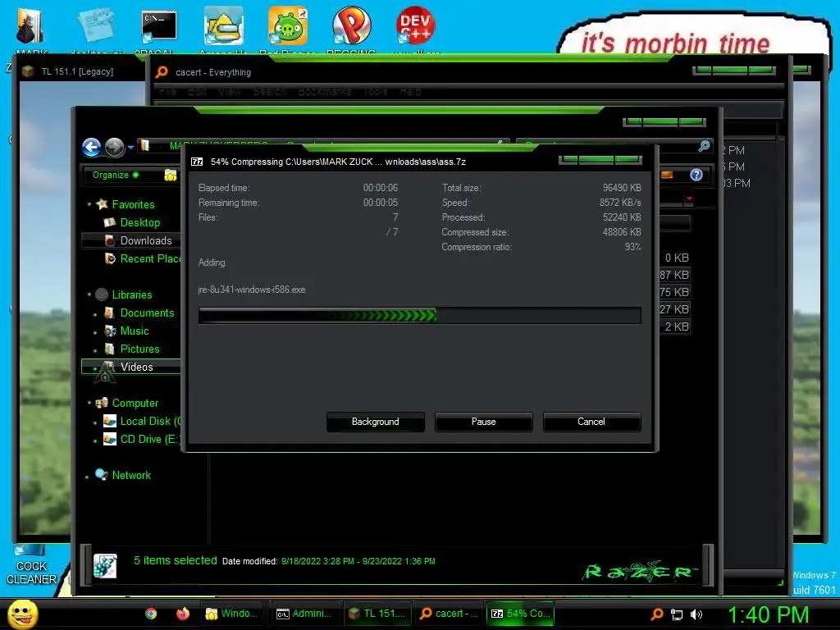Switch to the Admini... command prompt taskbar button
This screenshot has height=630, width=840.
(304, 614)
